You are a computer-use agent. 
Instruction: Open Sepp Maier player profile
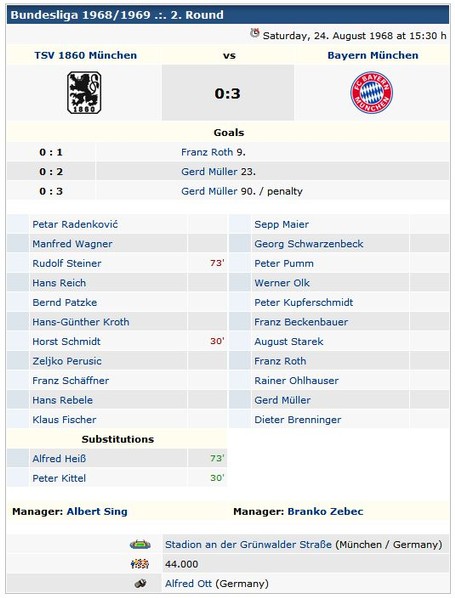tap(281, 224)
